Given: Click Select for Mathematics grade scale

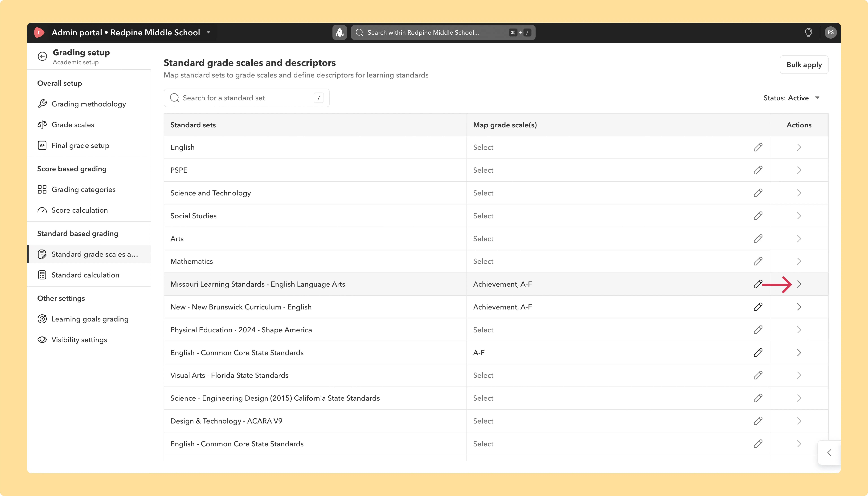Looking at the screenshot, I should [483, 261].
